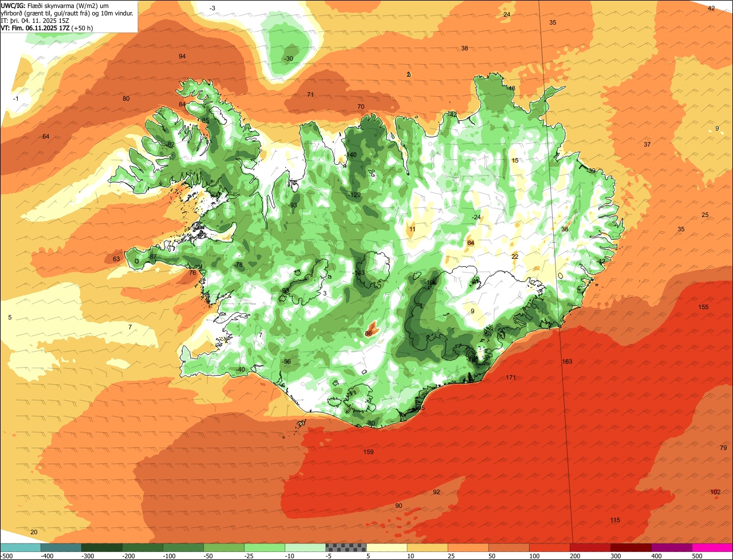Click the map value -78
The width and height of the screenshot is (733, 560).
click(238, 265)
